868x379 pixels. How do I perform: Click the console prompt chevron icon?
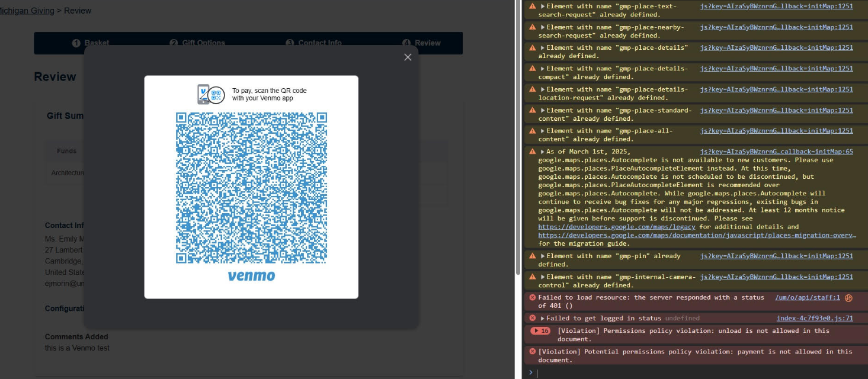pos(531,372)
